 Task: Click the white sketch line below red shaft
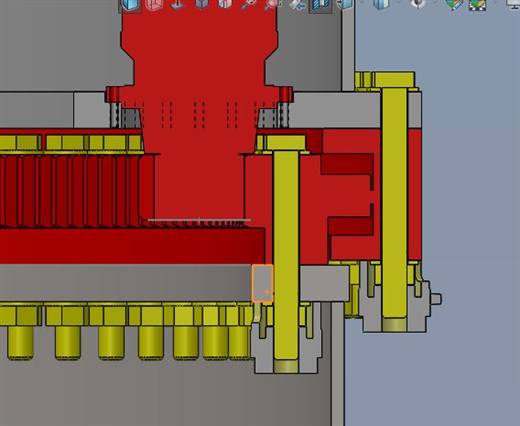tap(199, 220)
